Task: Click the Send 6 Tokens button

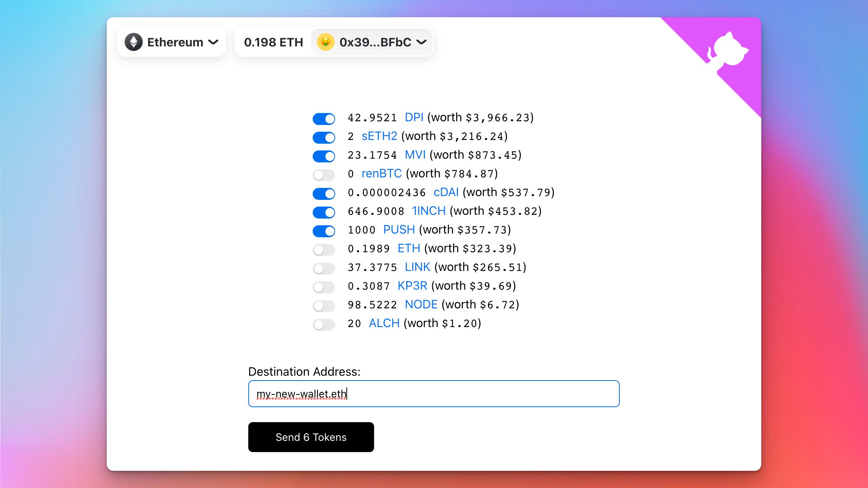Action: [311, 437]
